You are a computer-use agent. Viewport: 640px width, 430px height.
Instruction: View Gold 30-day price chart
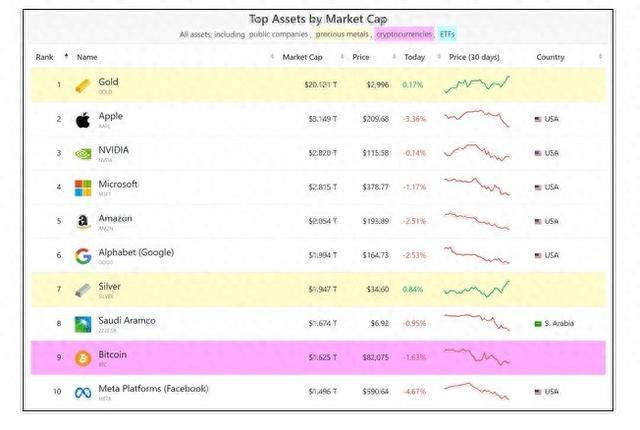tap(477, 85)
